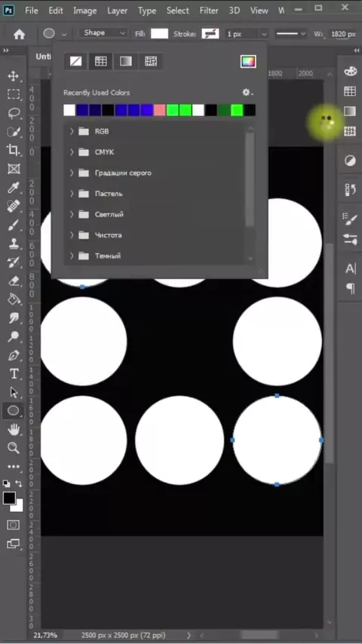Open the Shape mode dropdown

pos(103,33)
